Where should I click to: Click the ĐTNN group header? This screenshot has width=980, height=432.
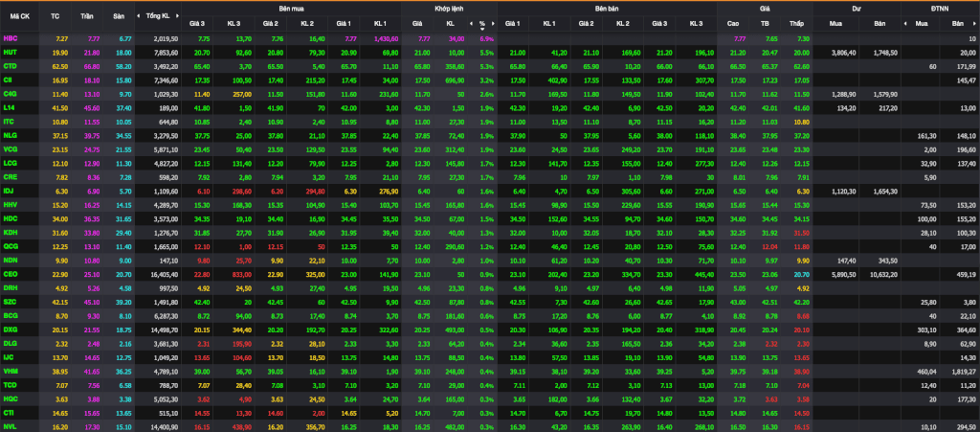(940, 9)
